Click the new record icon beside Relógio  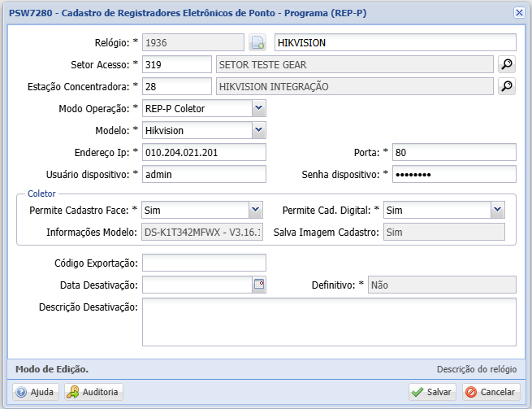pos(257,43)
